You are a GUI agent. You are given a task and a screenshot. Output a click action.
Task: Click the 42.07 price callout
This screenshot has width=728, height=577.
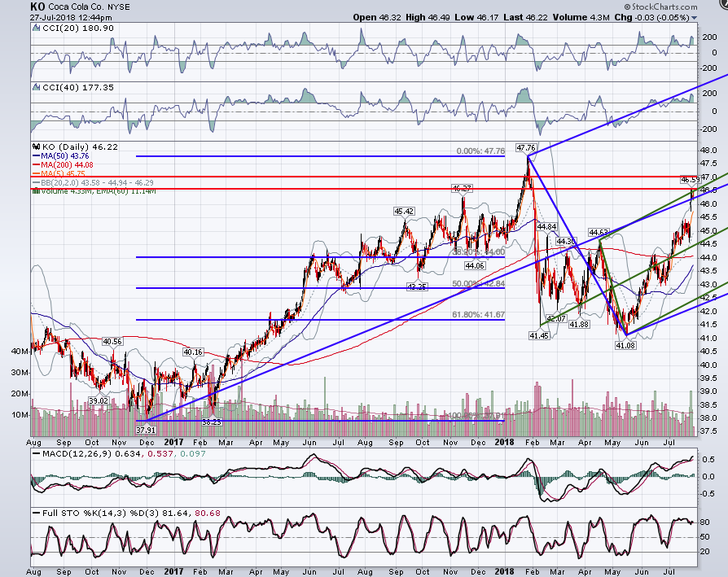tap(556, 319)
